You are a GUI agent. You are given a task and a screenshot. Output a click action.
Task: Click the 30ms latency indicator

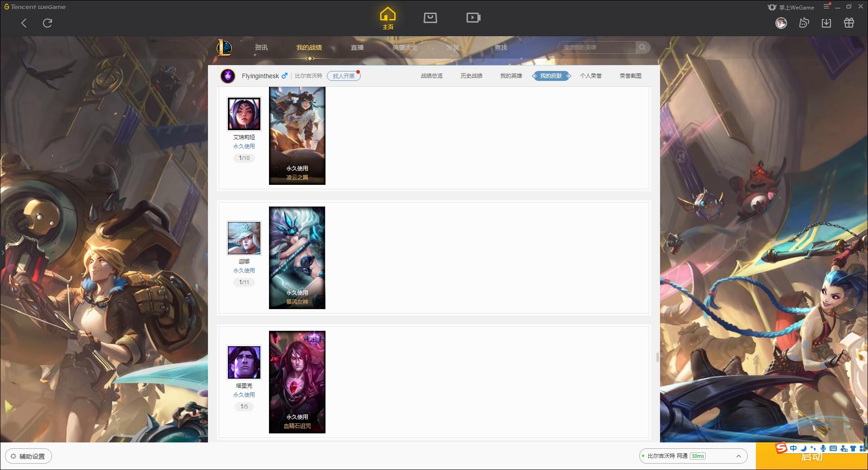698,456
